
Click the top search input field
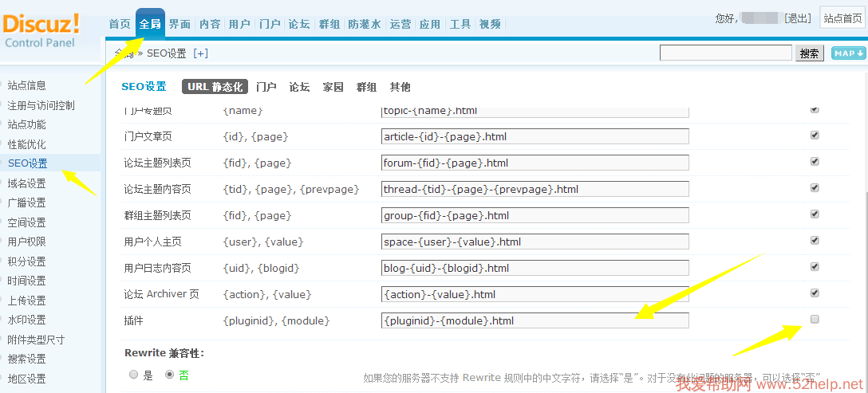(x=726, y=53)
